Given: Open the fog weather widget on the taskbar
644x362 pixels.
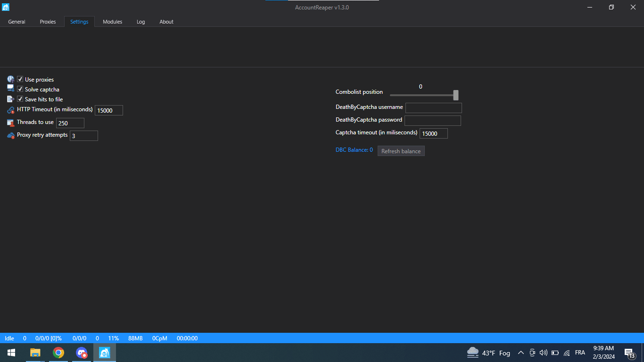Looking at the screenshot, I should [x=488, y=353].
